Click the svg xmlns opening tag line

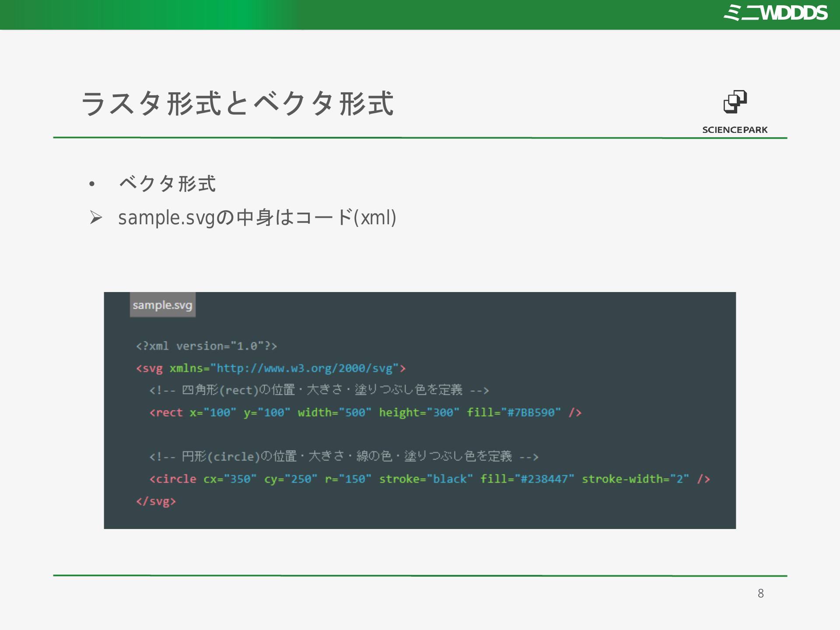pos(271,368)
